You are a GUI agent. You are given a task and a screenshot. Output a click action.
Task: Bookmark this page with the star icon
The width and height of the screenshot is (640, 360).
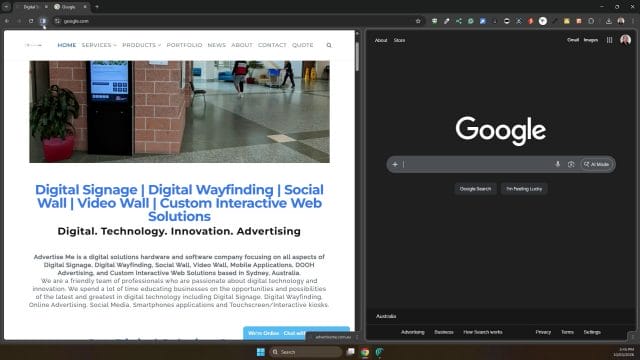[x=418, y=21]
